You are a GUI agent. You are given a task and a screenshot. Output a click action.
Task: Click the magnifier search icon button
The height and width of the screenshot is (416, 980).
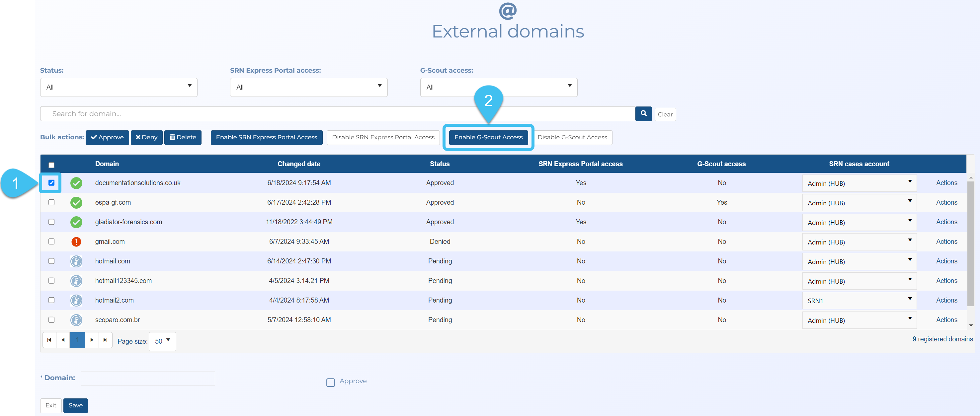pos(643,114)
